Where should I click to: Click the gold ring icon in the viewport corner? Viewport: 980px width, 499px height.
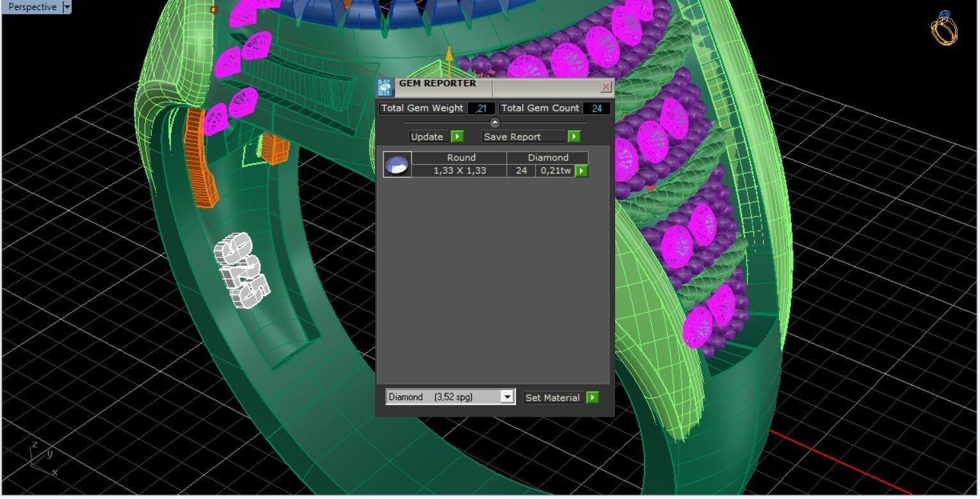(x=945, y=28)
